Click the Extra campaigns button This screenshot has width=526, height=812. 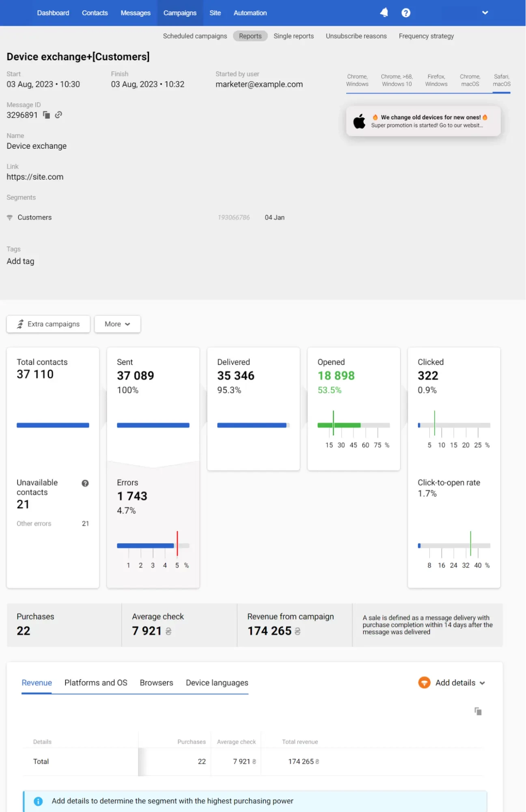48,324
